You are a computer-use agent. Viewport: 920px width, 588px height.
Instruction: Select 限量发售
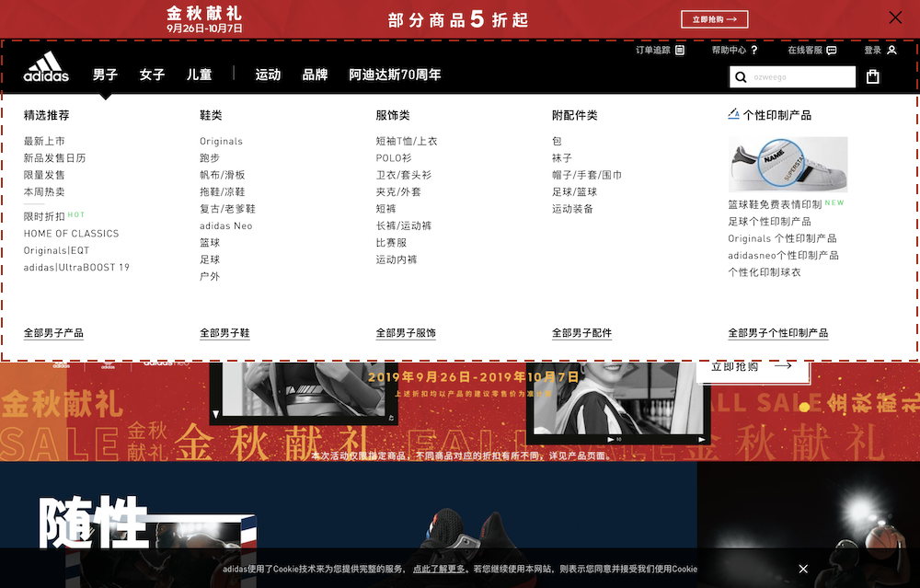tap(44, 175)
